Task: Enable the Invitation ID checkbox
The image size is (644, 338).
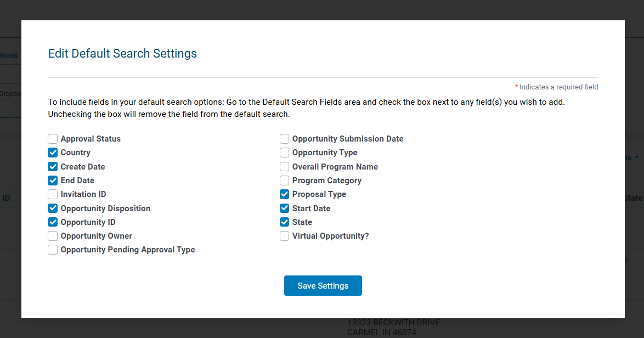Action: [53, 194]
